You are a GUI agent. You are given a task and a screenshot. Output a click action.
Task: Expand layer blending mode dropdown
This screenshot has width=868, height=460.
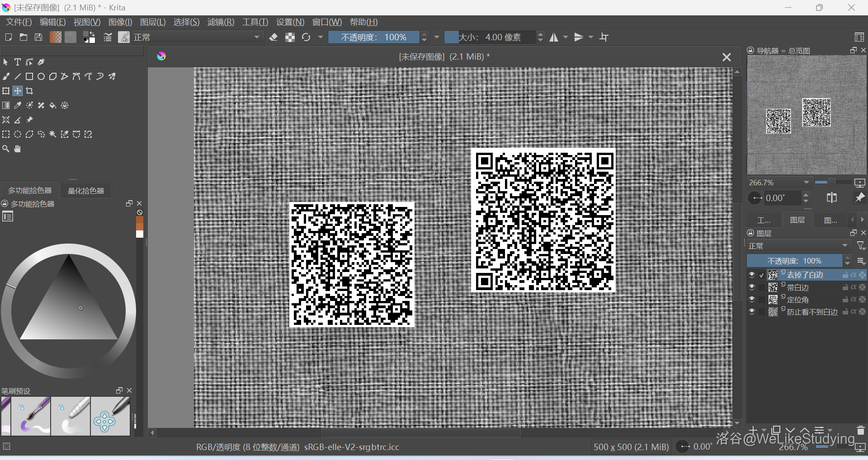click(x=798, y=246)
